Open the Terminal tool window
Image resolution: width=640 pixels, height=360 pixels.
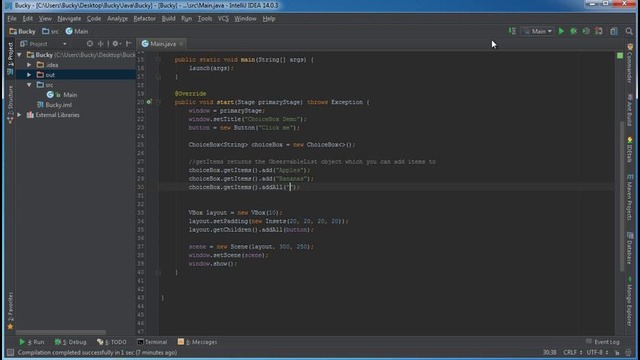coord(152,342)
